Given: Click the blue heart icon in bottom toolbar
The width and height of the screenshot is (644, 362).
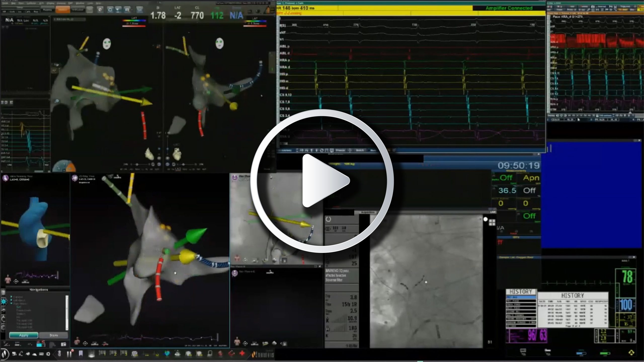Looking at the screenshot, I should coord(167,354).
